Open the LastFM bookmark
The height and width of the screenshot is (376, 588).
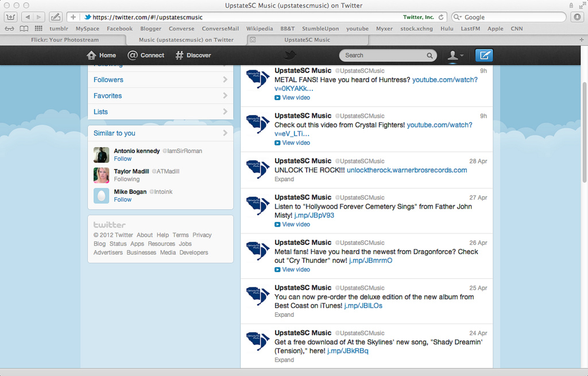pos(470,29)
